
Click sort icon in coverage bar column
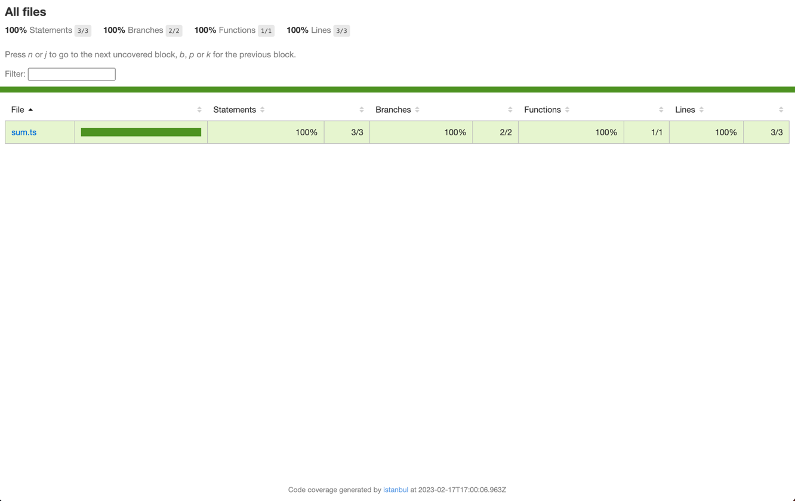(199, 109)
